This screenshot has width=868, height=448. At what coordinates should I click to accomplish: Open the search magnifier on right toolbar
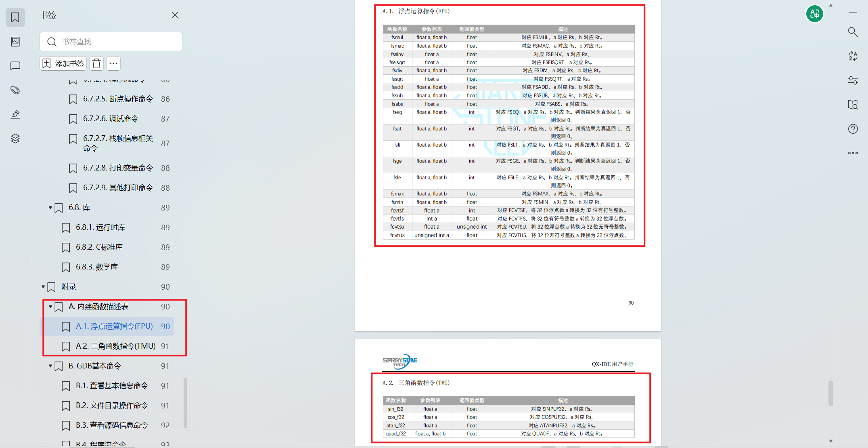[853, 32]
